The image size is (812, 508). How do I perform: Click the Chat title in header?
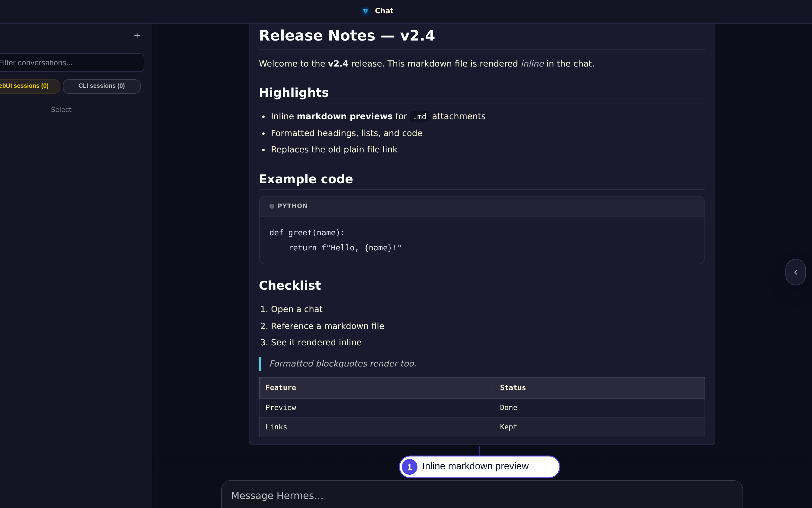pos(384,11)
